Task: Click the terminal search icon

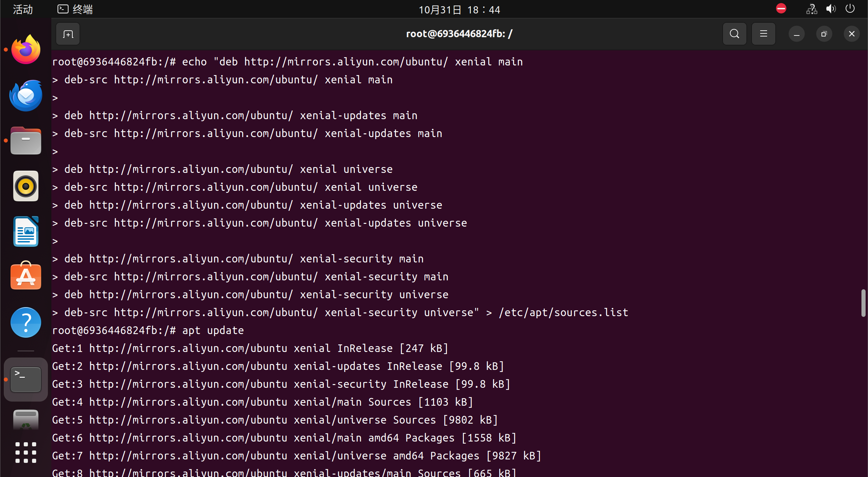Action: pyautogui.click(x=734, y=34)
